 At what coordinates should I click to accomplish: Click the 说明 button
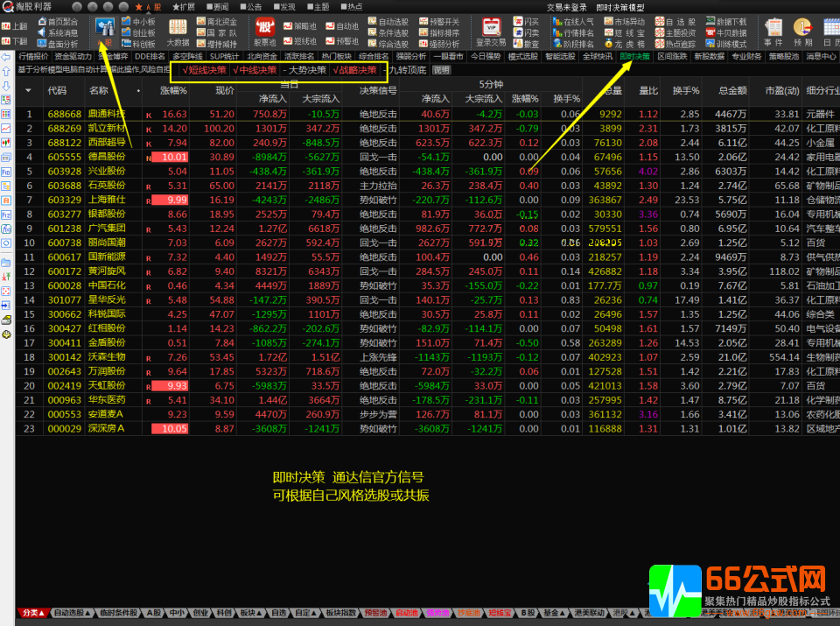[442, 70]
